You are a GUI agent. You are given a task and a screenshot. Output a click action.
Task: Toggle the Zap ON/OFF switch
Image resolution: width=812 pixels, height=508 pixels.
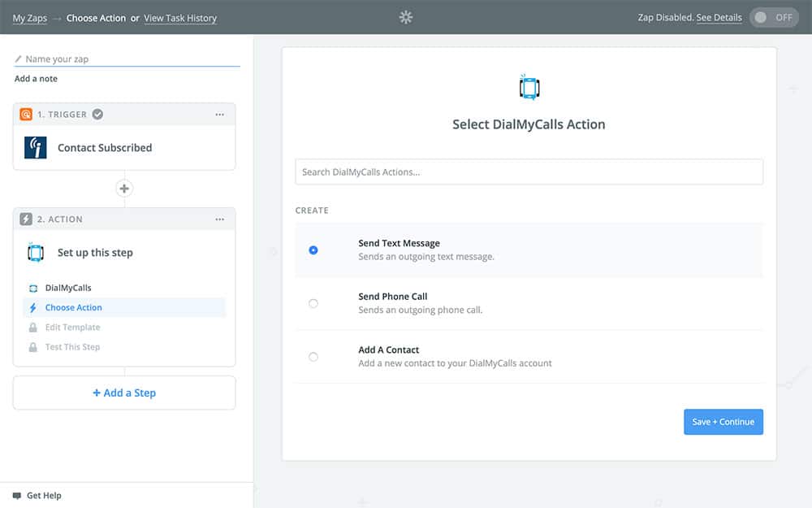(774, 17)
